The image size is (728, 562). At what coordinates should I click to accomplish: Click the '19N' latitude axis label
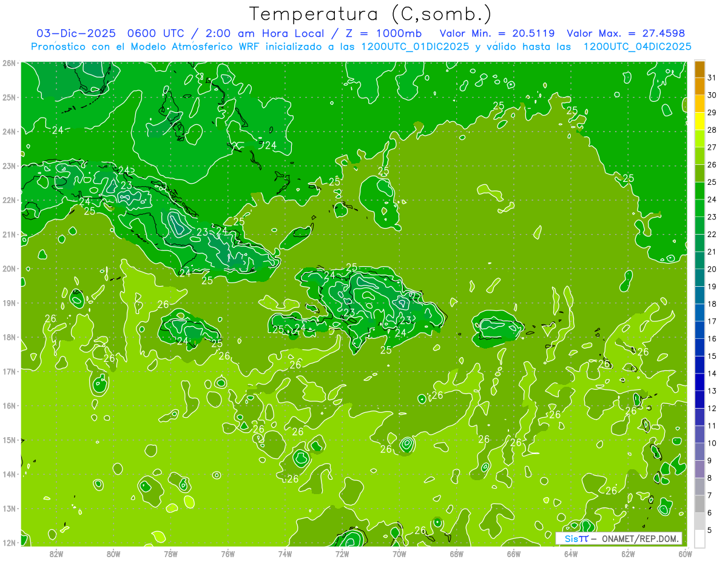click(x=9, y=303)
